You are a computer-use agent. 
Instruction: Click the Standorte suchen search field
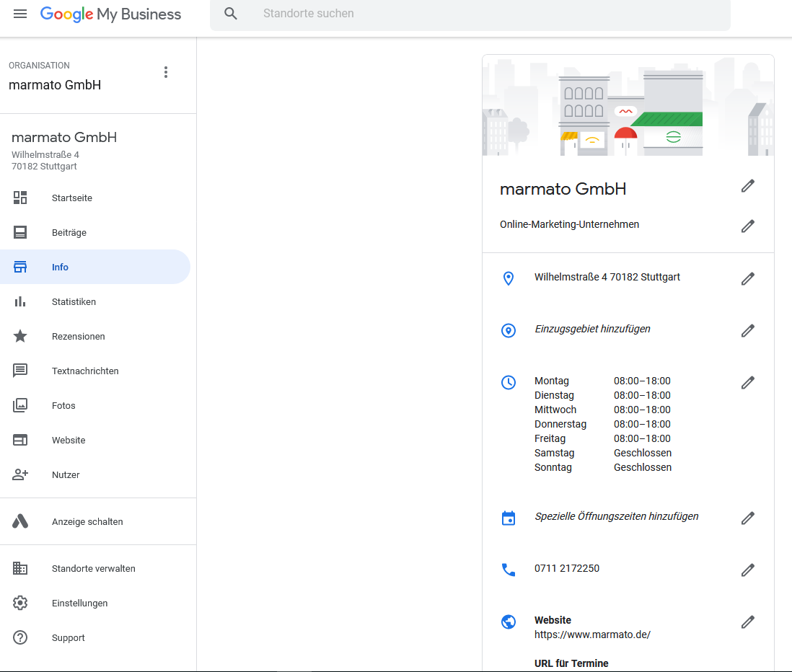[x=469, y=14]
